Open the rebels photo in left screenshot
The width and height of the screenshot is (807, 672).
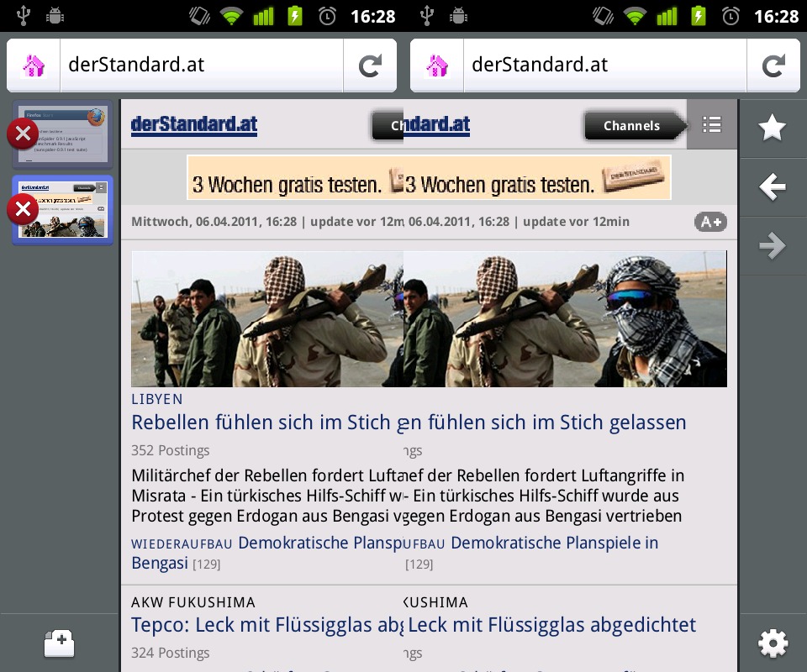click(267, 318)
